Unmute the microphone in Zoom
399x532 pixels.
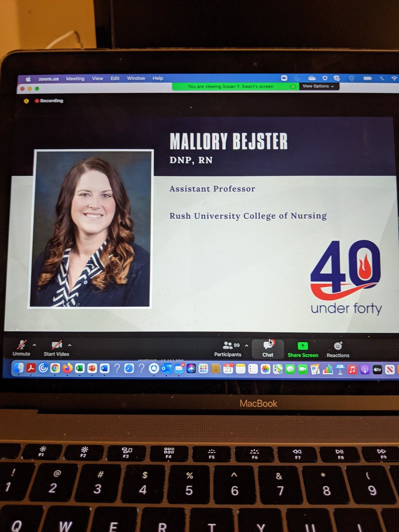[x=21, y=348]
